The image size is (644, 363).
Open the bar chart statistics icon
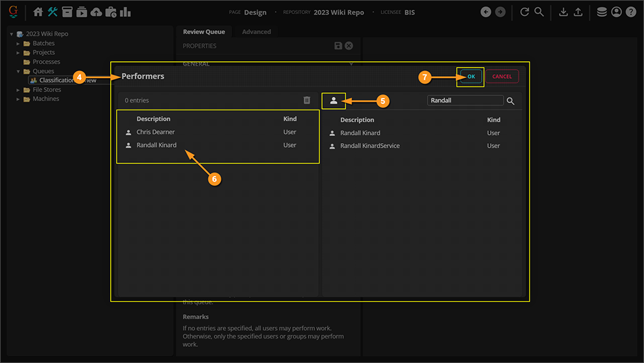126,12
